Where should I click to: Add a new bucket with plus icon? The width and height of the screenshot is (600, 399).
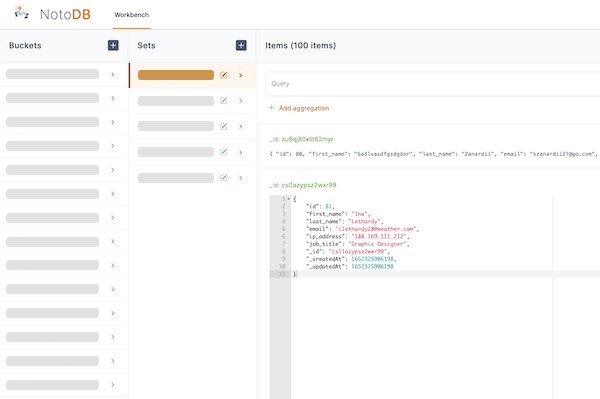click(x=113, y=45)
